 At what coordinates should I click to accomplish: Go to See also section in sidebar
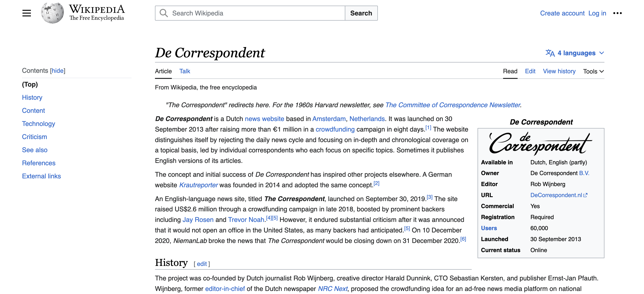tap(34, 150)
